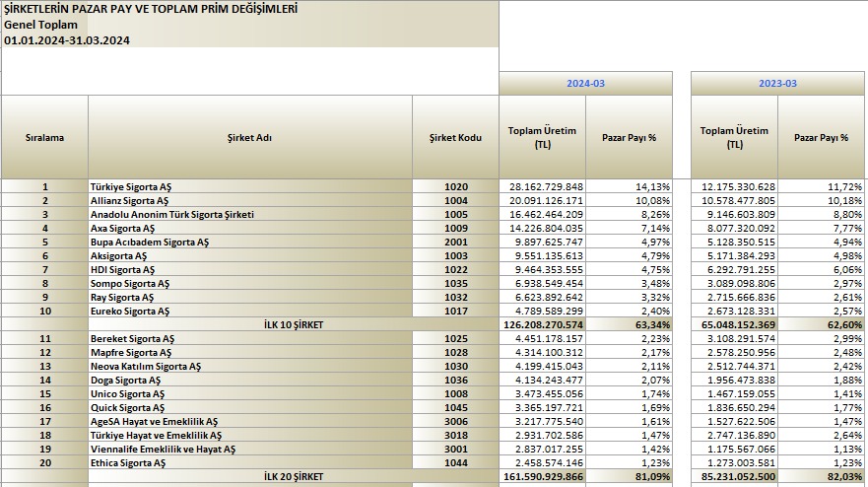The width and height of the screenshot is (868, 487).
Task: Click the 82,03% top-20 share cell
Action: [x=822, y=476]
